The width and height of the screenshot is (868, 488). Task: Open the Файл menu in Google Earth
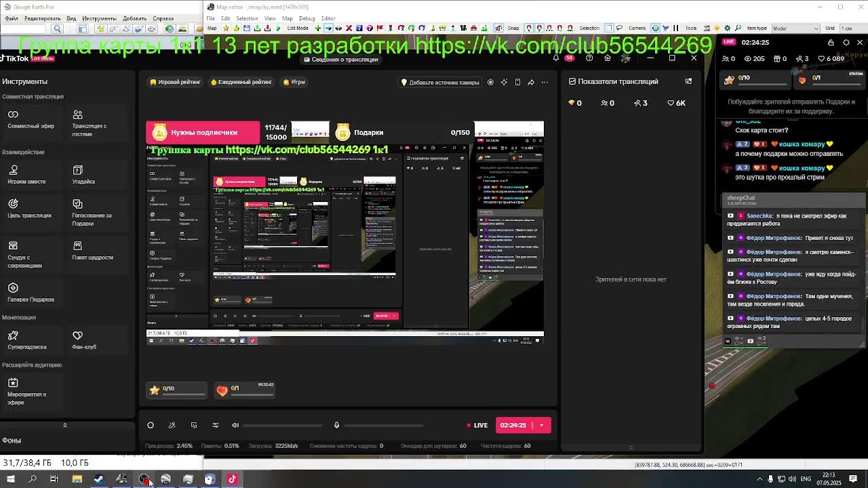coord(12,18)
